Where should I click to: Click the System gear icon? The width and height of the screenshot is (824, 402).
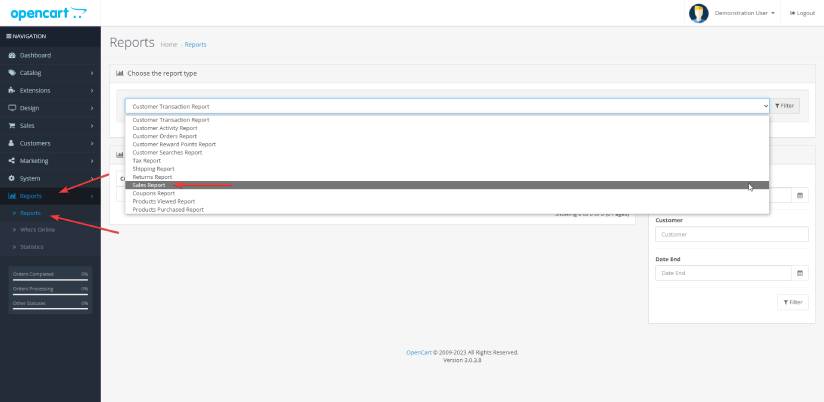tap(11, 178)
